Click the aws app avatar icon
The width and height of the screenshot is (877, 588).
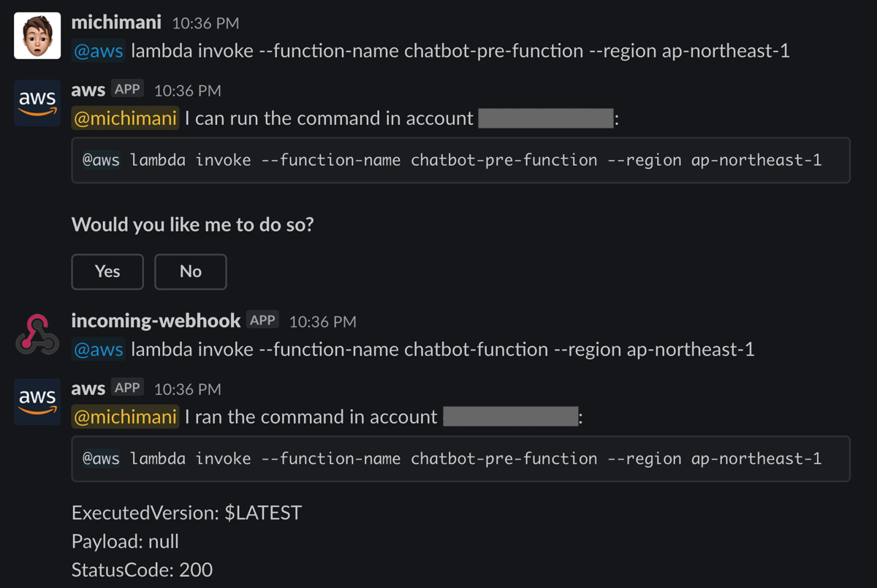(37, 103)
